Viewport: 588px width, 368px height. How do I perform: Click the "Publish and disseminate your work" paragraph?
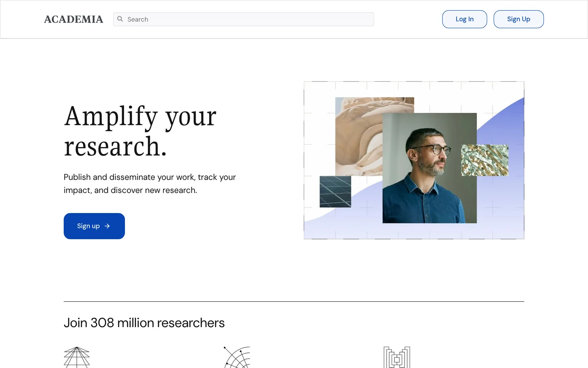pos(150,184)
